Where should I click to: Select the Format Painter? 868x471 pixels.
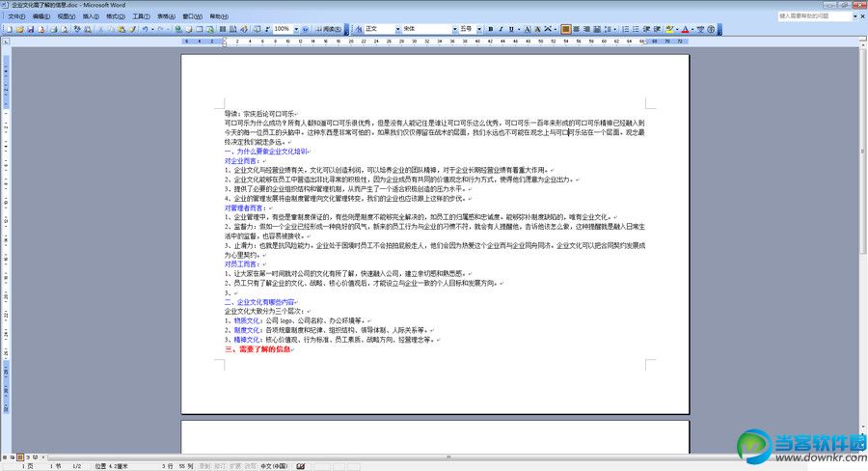tap(132, 29)
